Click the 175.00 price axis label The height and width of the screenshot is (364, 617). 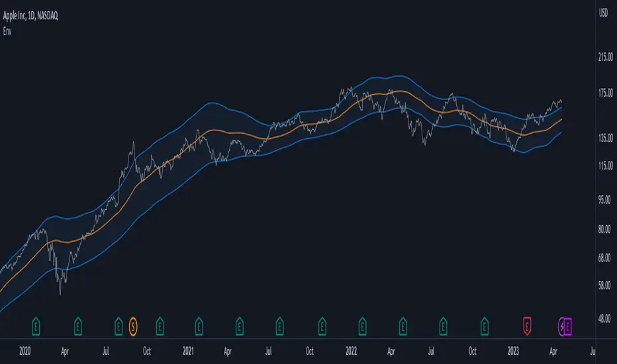[x=605, y=93]
